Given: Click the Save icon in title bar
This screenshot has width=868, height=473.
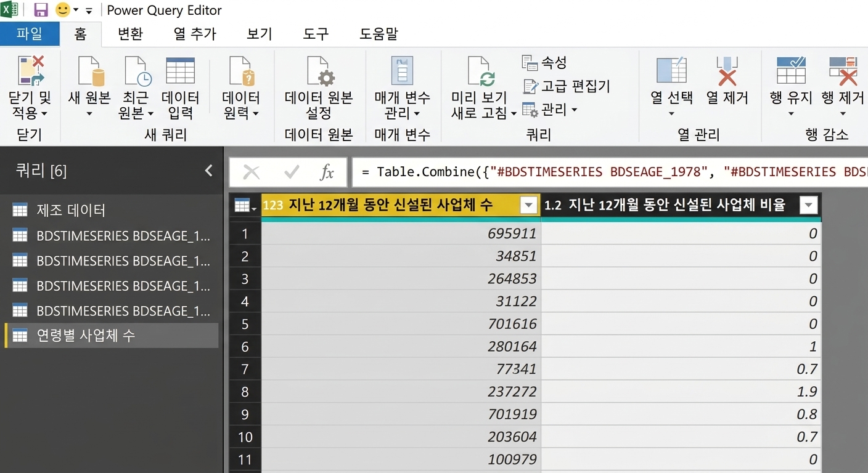Looking at the screenshot, I should (x=41, y=10).
